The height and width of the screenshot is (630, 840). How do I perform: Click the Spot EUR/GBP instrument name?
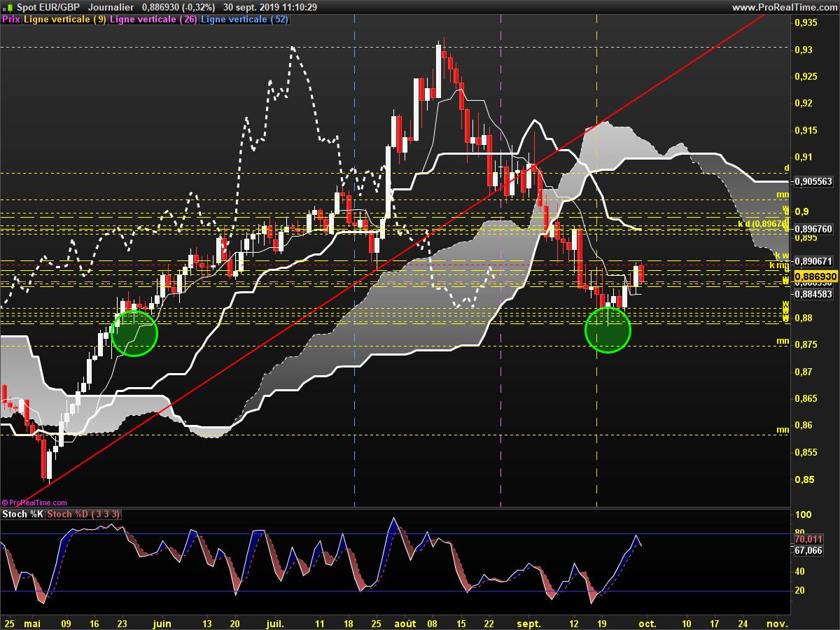(48, 7)
